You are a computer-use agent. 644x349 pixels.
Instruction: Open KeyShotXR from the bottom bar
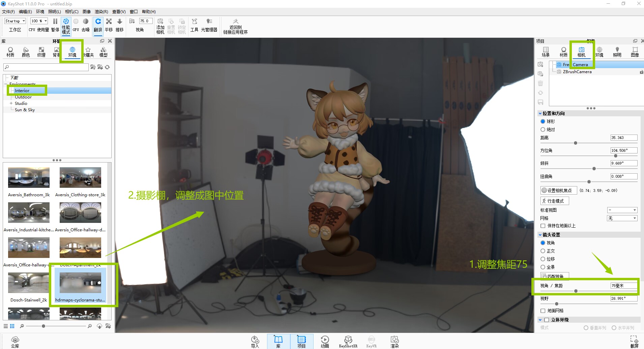click(348, 342)
